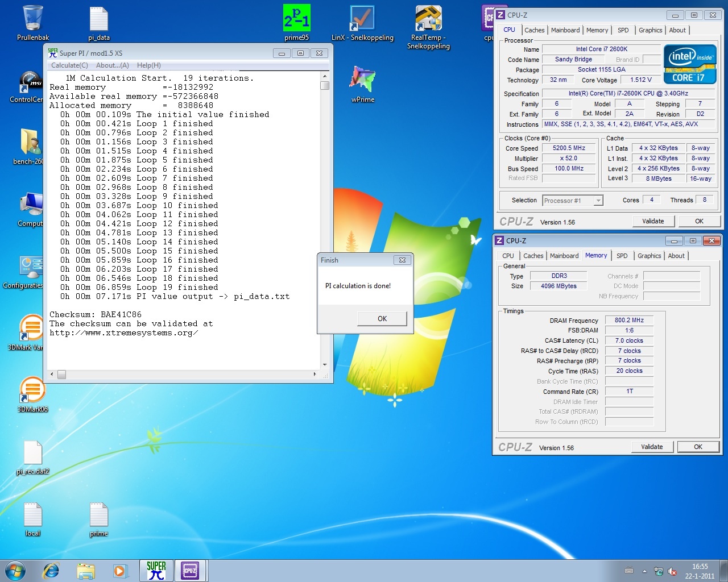Open the RealTemp - Snelkoppeling shortcut

tap(428, 26)
